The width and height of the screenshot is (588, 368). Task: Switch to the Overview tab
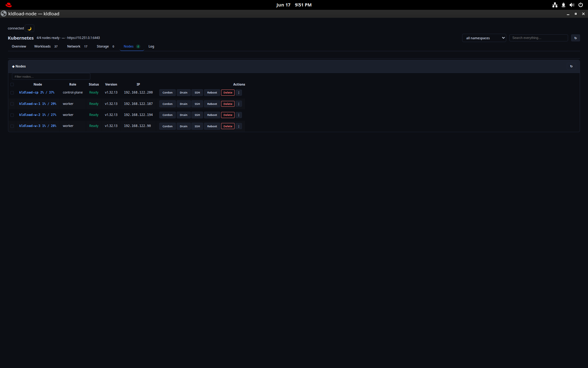[19, 47]
